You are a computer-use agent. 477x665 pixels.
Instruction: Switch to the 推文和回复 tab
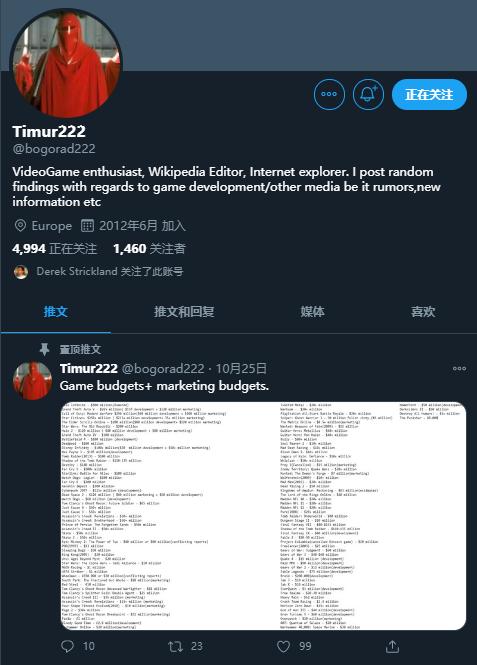click(184, 312)
